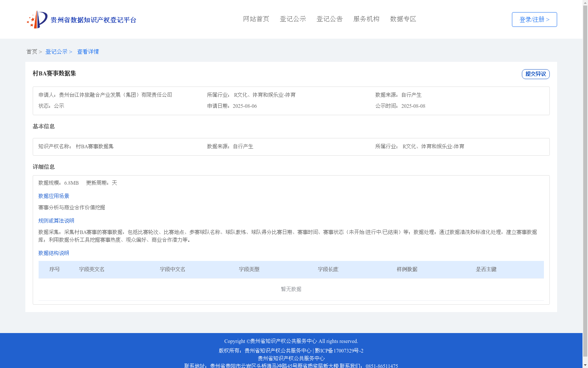The height and width of the screenshot is (368, 588).
Task: Open the 服务机构 menu item
Action: tap(366, 19)
